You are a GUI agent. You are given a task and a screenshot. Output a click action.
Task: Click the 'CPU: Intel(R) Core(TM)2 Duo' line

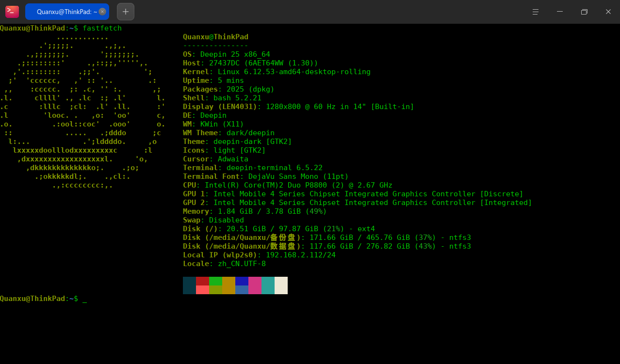click(288, 185)
